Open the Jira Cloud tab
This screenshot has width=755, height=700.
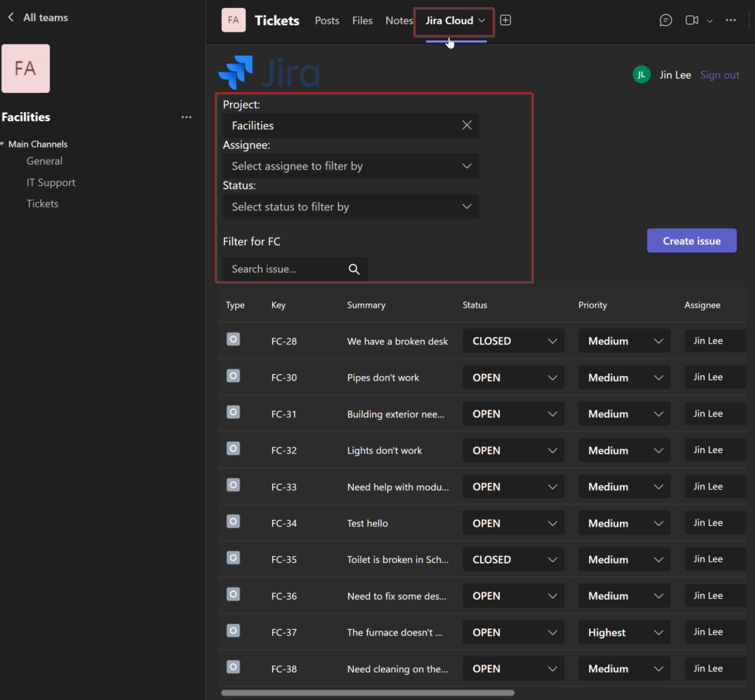(x=454, y=21)
